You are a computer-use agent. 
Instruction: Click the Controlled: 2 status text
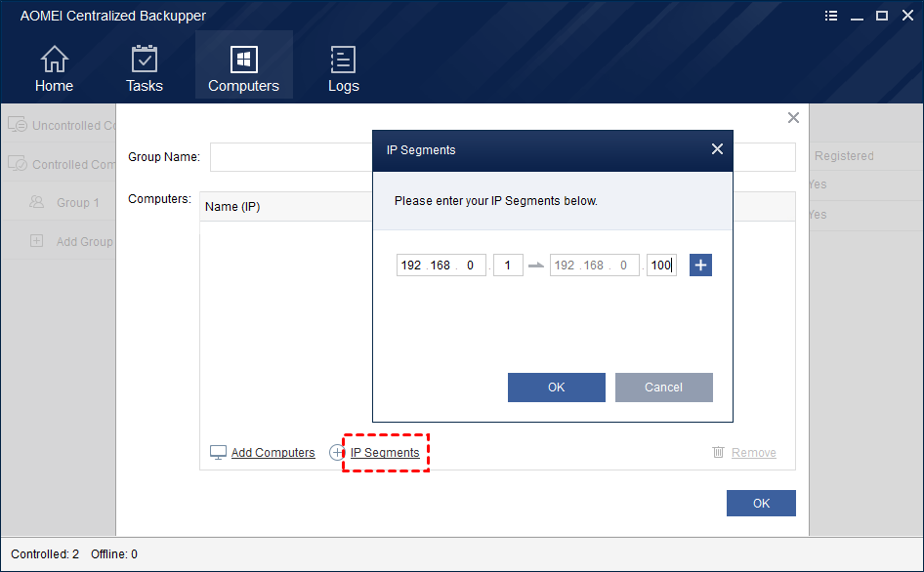click(45, 554)
